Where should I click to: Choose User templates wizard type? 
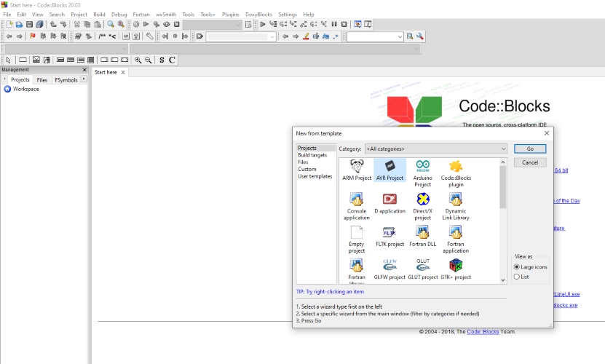pos(315,176)
